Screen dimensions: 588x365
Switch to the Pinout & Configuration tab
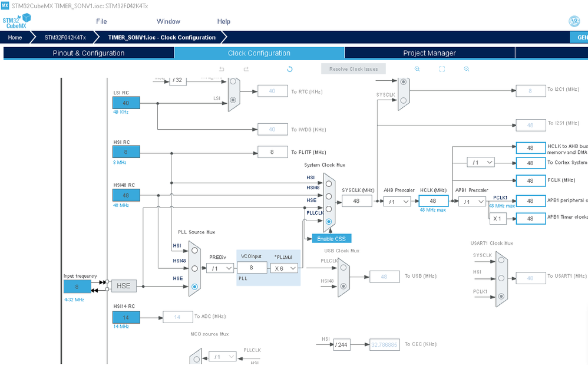[x=88, y=53]
